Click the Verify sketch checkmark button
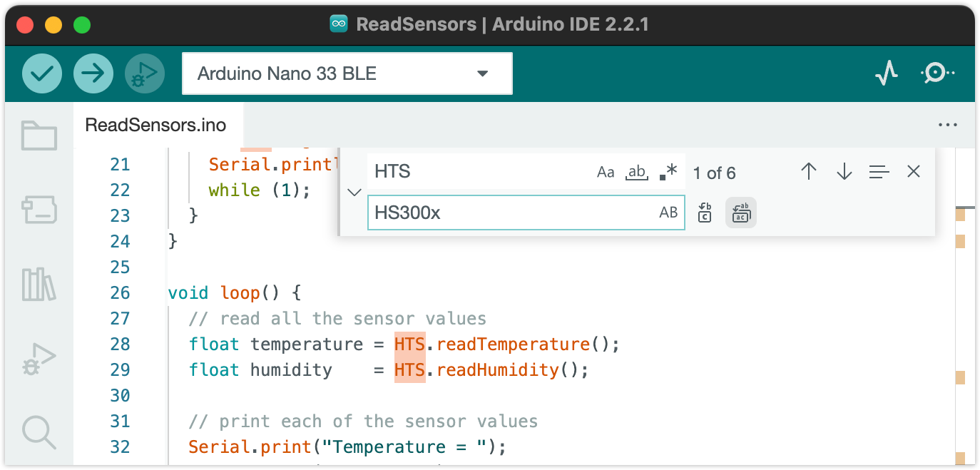980x470 pixels. tap(42, 73)
